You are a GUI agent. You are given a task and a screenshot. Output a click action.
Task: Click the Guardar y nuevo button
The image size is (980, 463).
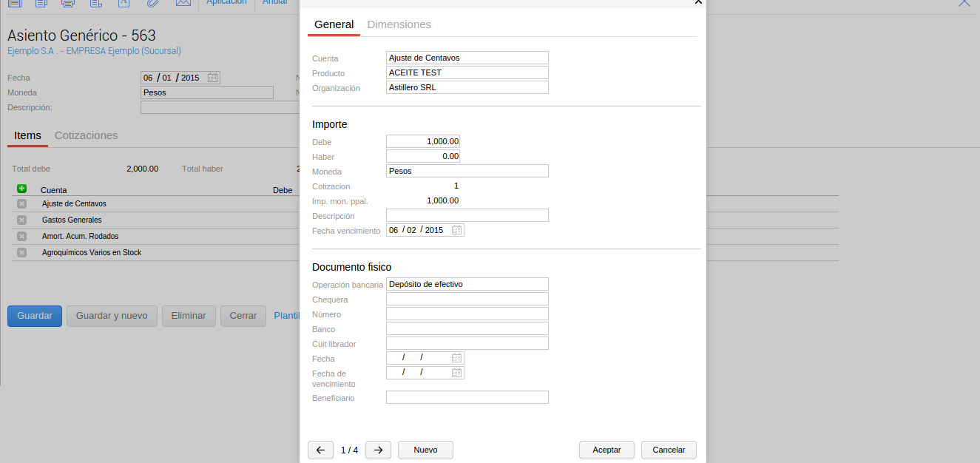112,316
